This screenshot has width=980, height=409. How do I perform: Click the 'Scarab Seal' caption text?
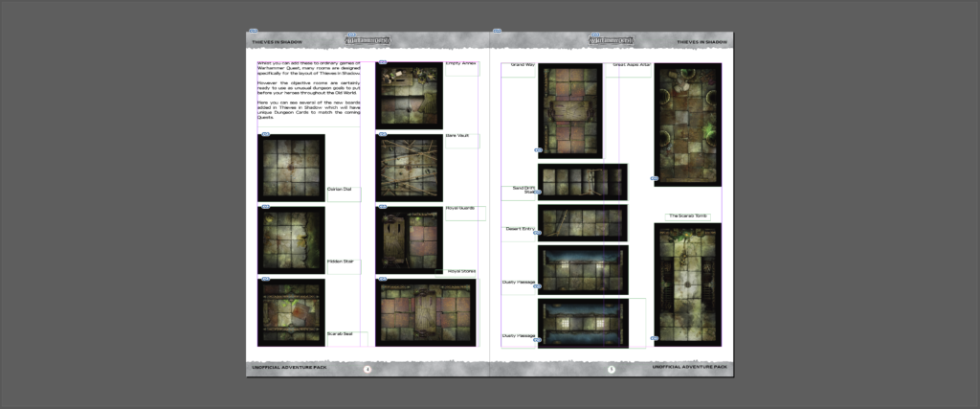[x=340, y=334]
